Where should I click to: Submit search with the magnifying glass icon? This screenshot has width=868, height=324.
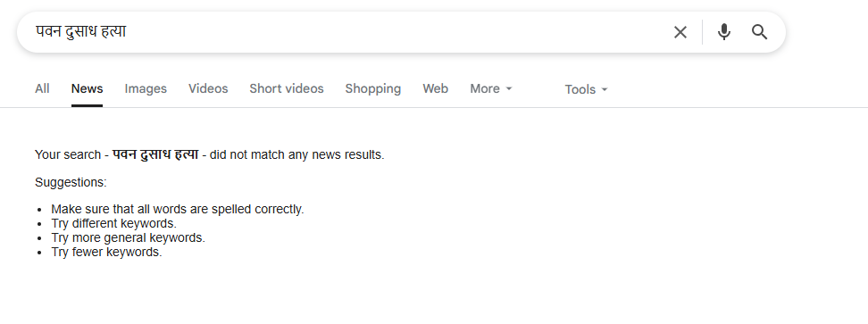tap(759, 32)
